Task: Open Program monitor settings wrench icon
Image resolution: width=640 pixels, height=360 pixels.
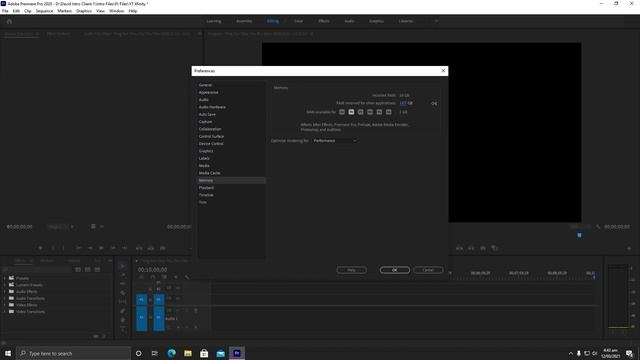Action: [598, 227]
